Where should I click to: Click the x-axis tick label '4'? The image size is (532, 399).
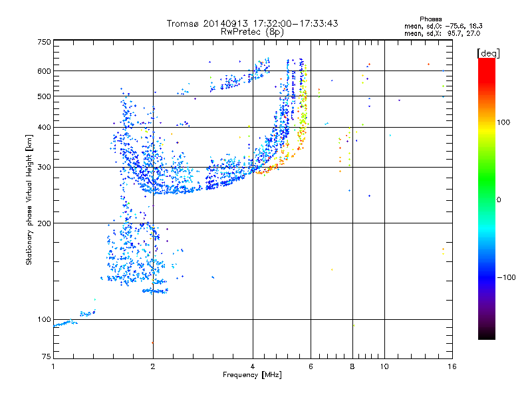pos(253,366)
